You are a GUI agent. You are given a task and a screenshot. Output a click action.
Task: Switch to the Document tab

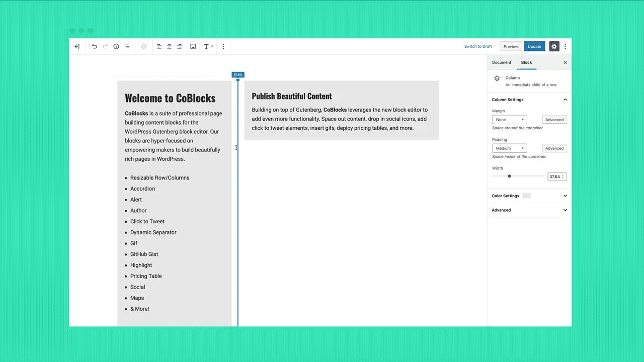pos(502,62)
